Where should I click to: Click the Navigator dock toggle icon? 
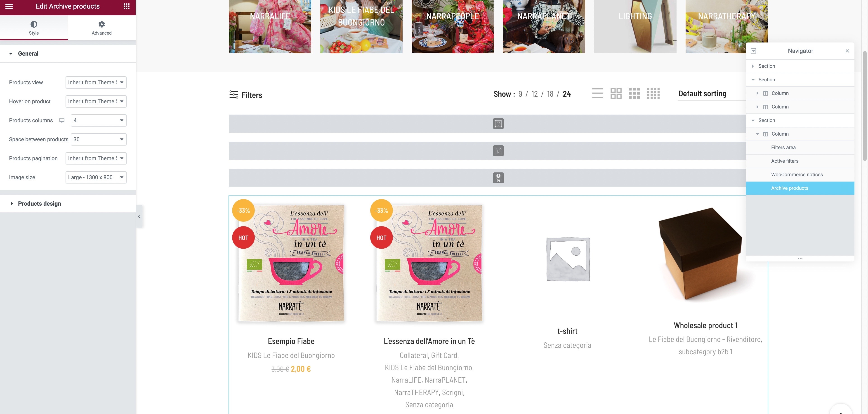753,51
